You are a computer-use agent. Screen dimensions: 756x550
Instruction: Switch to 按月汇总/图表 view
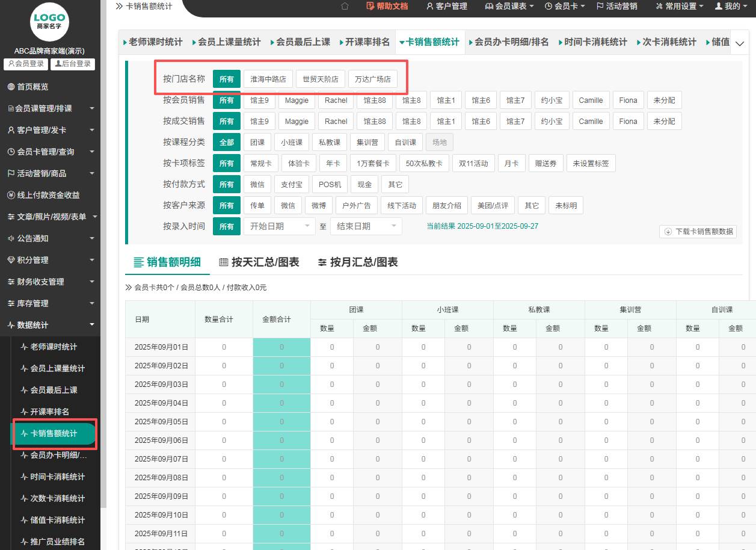pyautogui.click(x=358, y=262)
